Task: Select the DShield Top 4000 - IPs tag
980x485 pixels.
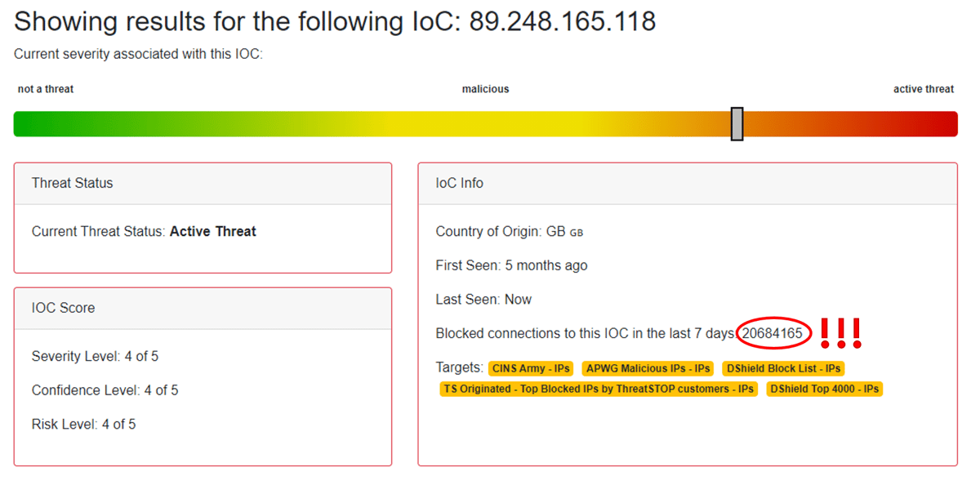Action: [824, 389]
